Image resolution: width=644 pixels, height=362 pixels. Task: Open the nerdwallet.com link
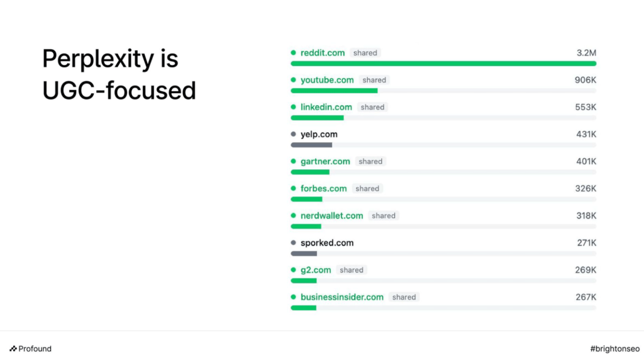[332, 215]
